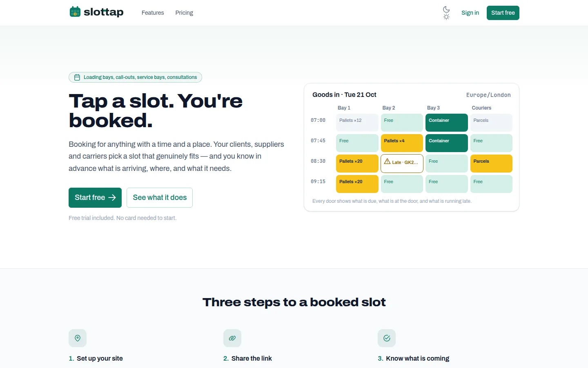Select the Free Bay 2 slot at 07:00

(402, 123)
